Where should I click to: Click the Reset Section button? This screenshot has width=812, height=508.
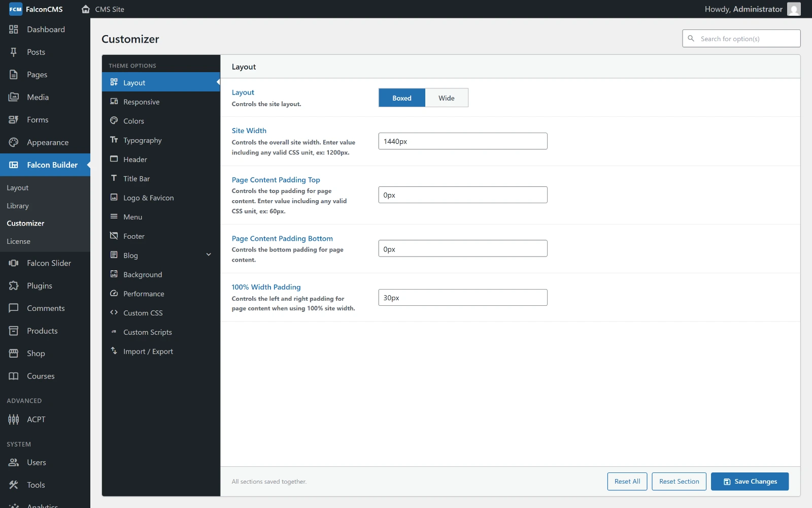(x=679, y=482)
